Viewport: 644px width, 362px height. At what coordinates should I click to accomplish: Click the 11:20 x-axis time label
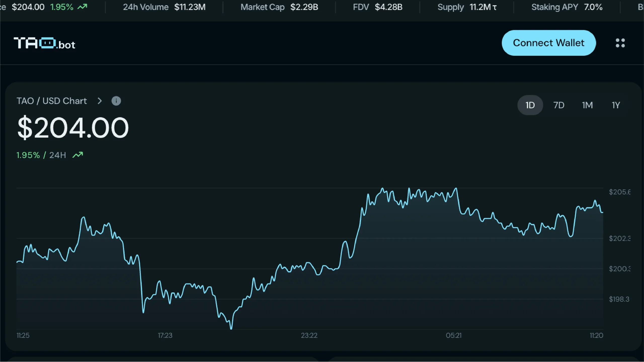(596, 335)
